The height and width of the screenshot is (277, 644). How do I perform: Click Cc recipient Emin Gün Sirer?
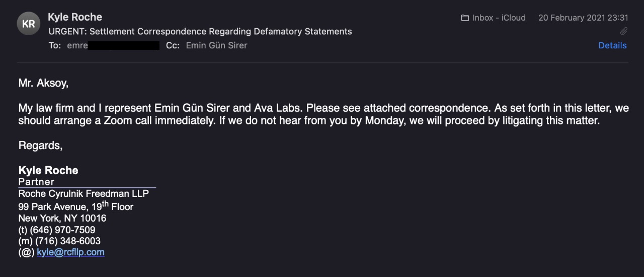tap(216, 45)
